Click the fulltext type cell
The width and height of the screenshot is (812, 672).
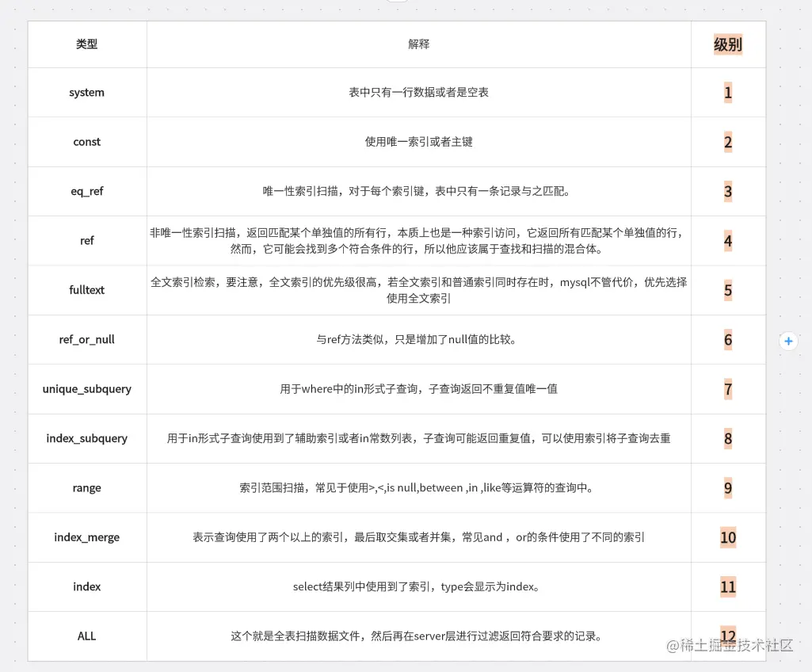tap(86, 290)
